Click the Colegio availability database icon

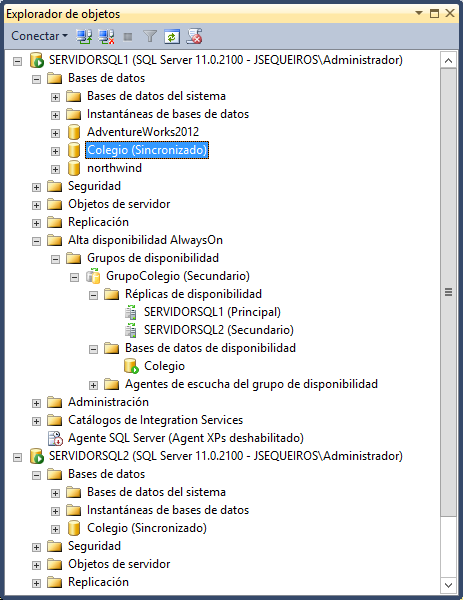pyautogui.click(x=131, y=366)
